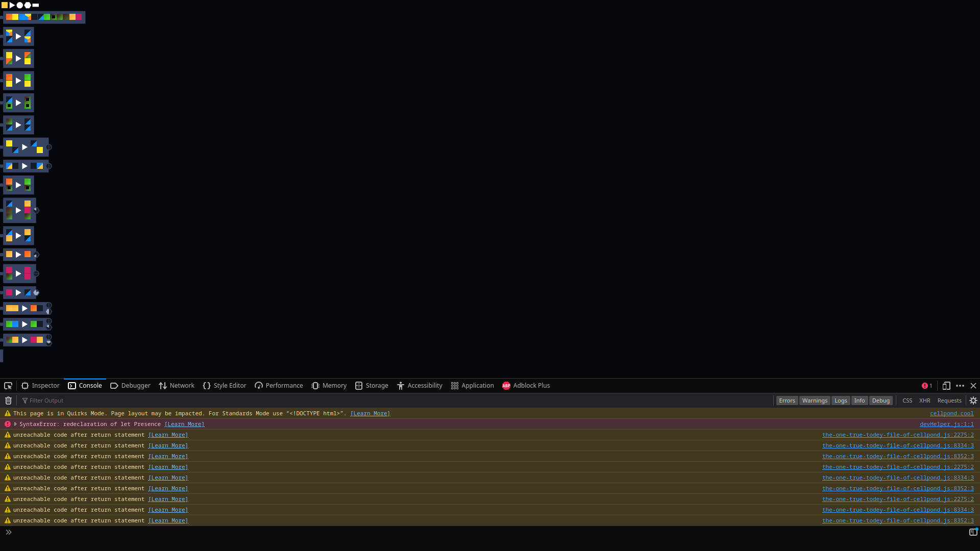980x551 pixels.
Task: Toggle the Warnings console filter off
Action: pos(815,400)
